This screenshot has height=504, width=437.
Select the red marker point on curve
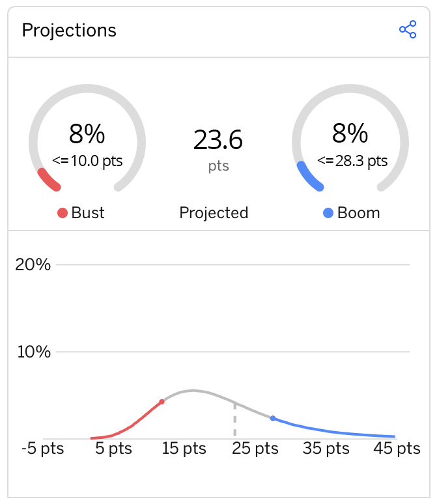click(162, 402)
